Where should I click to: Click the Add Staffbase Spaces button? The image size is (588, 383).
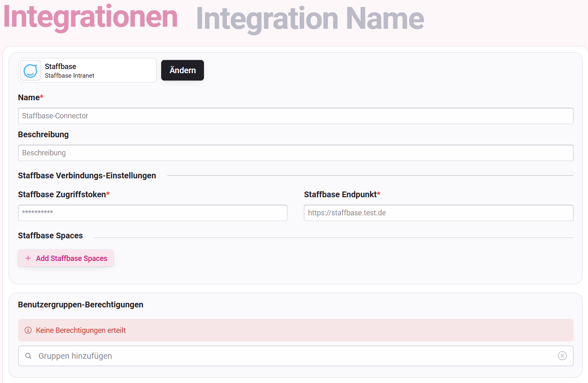click(66, 258)
